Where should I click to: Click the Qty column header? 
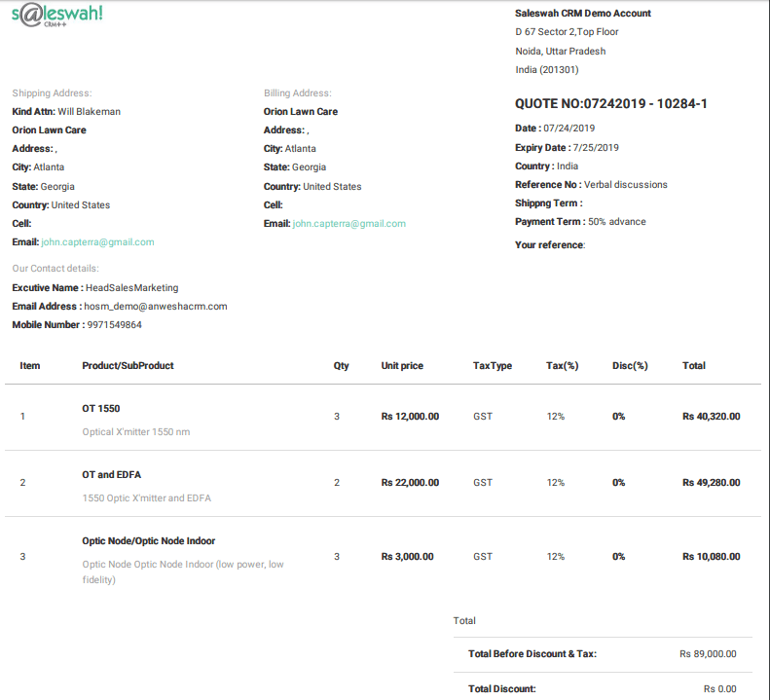coord(341,365)
